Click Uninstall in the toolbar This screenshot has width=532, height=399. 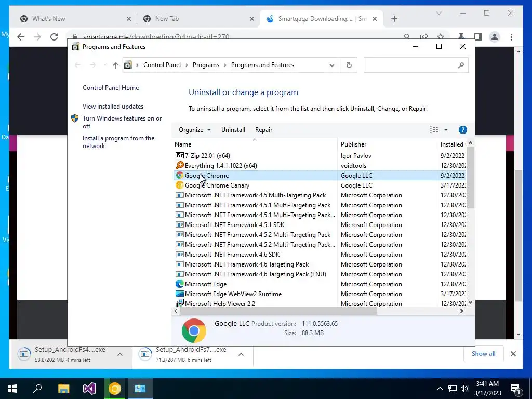coord(233,129)
